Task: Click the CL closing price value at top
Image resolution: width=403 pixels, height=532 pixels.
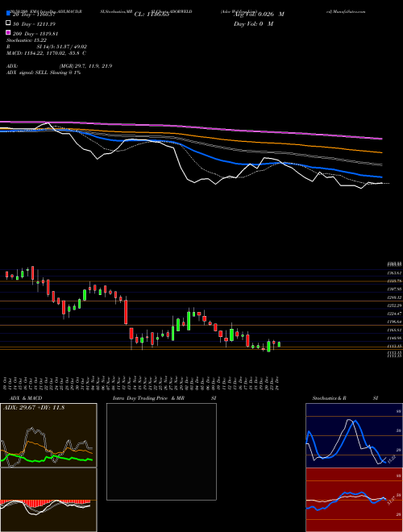Action: click(152, 15)
